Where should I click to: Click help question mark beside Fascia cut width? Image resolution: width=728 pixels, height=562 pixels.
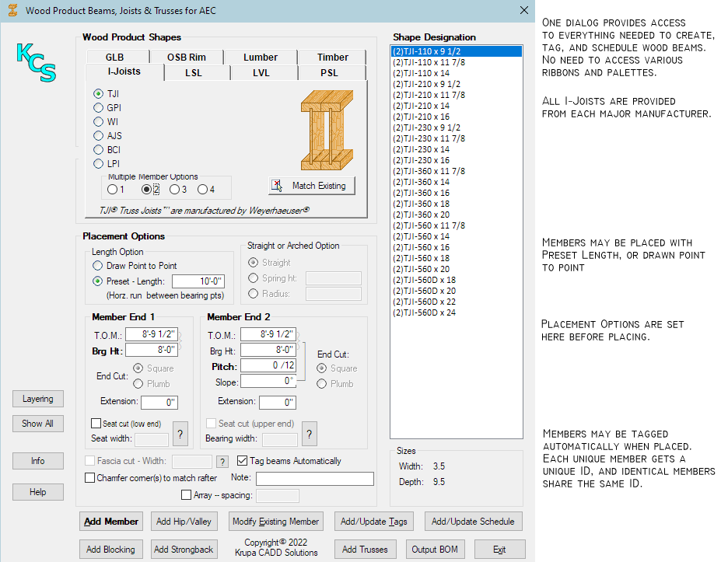tap(222, 462)
